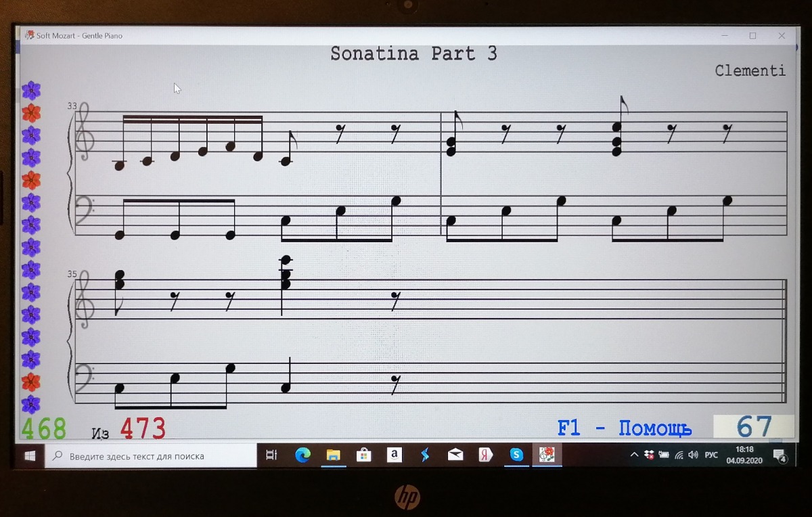Screen dimensions: 812x517
Task: Minimize the Gentle Piano window
Action: 724,36
